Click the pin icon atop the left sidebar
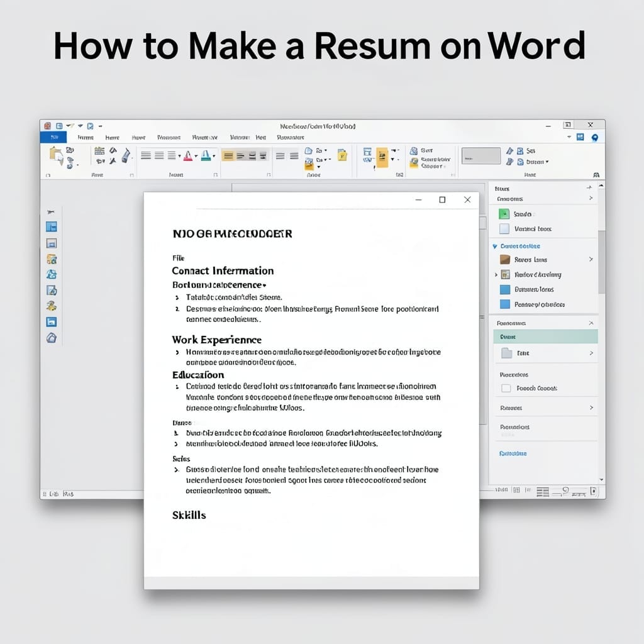This screenshot has width=644, height=644. pyautogui.click(x=51, y=212)
